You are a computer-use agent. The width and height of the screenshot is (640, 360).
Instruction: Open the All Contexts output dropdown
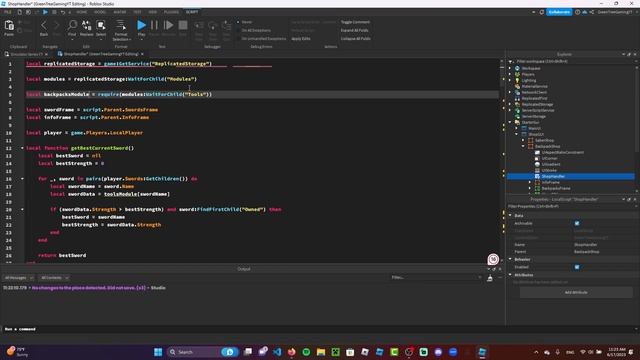pos(54,278)
